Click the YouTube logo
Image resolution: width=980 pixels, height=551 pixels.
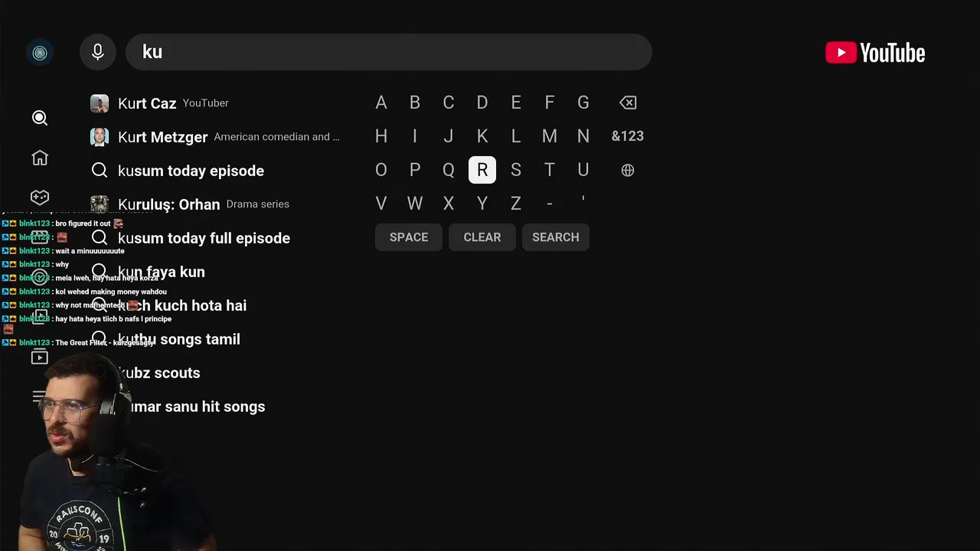coord(875,53)
